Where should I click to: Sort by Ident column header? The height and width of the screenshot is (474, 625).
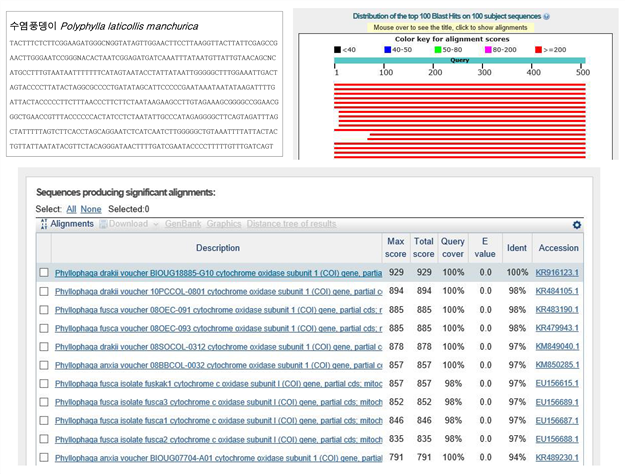click(517, 248)
